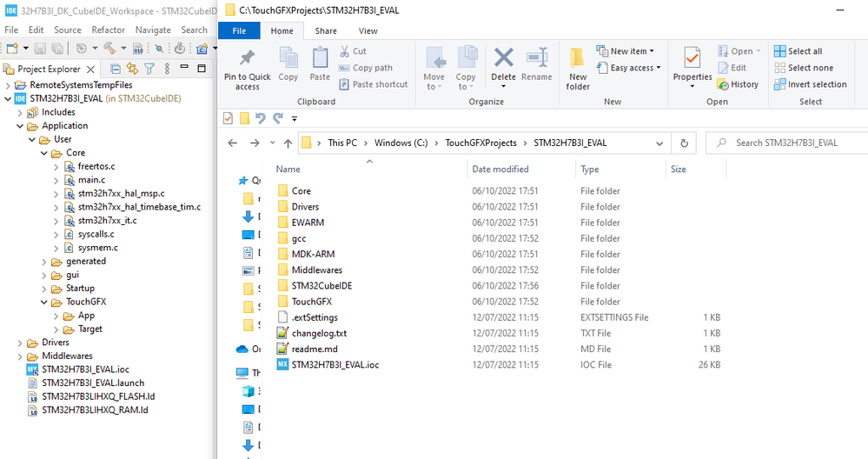Select main.c in Project Explorer
The height and width of the screenshot is (459, 868).
coord(91,180)
